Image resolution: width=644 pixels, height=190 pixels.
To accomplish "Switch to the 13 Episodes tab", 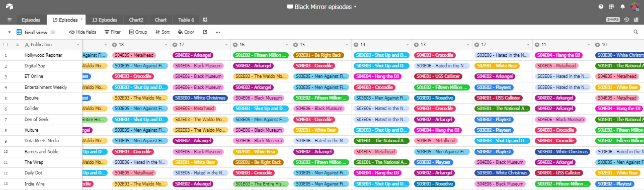I will click(105, 20).
